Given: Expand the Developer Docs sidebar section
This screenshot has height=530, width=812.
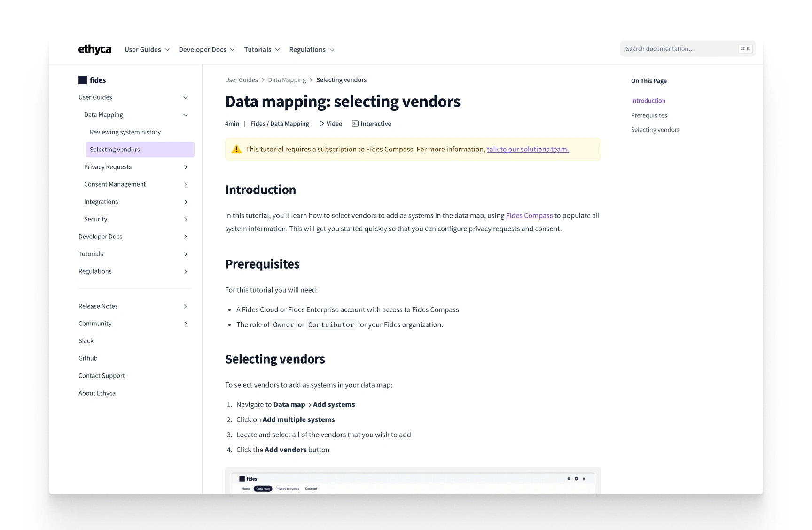Looking at the screenshot, I should click(186, 237).
